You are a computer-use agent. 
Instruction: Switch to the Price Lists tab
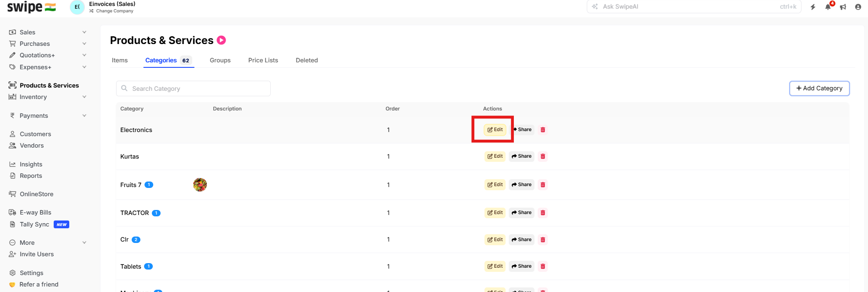pyautogui.click(x=263, y=60)
